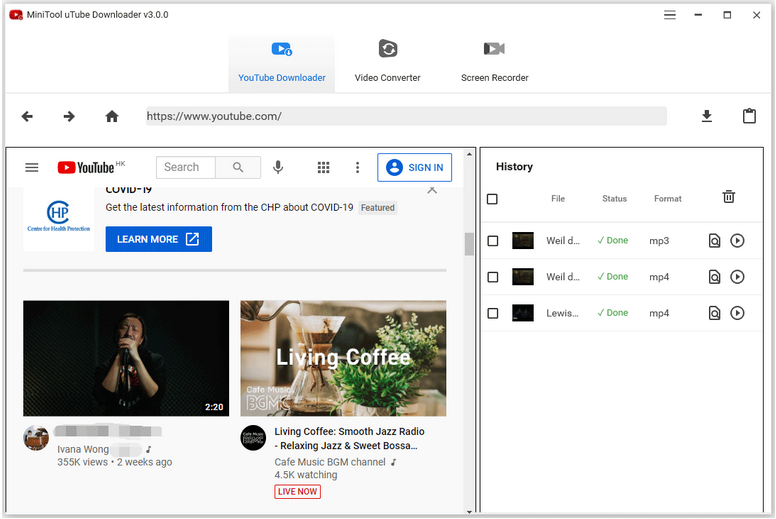Click scrollbar down arrow in browser pane
776x519 pixels.
(x=469, y=511)
